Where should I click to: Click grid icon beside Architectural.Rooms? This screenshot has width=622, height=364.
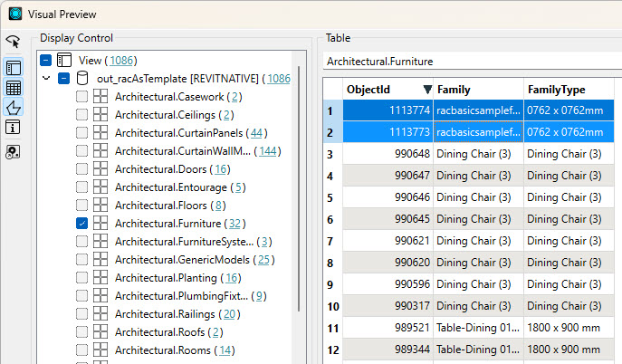click(x=100, y=350)
